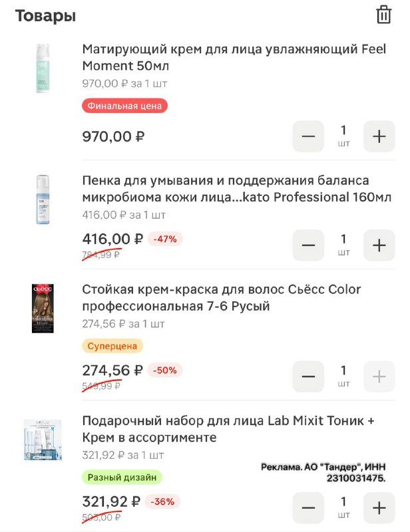The height and width of the screenshot is (532, 410).
Task: Click minus to decrease Feel Moment cream quantity
Action: pyautogui.click(x=307, y=136)
